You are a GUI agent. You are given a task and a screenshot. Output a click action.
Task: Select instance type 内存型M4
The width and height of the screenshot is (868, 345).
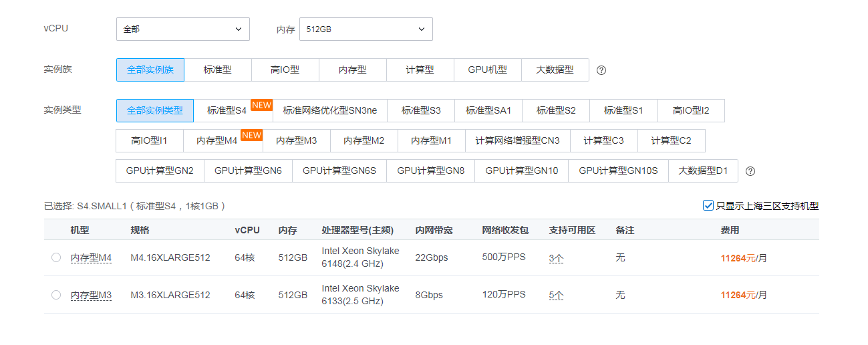point(217,140)
